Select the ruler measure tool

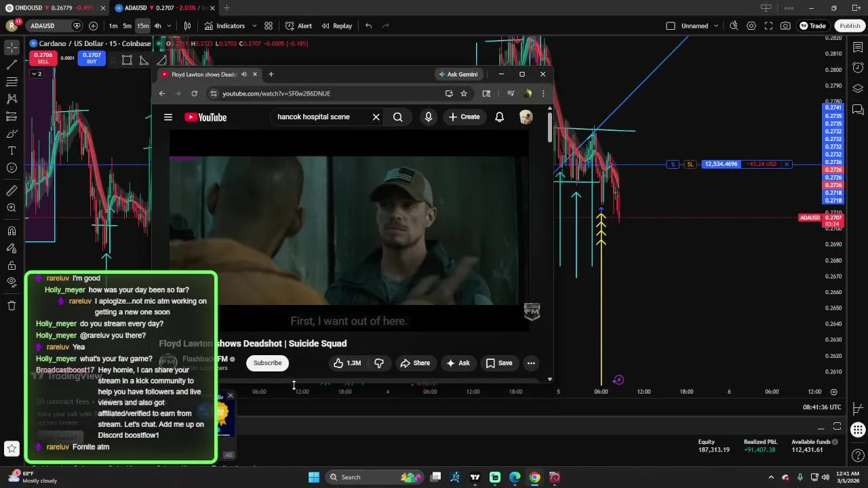pos(12,190)
